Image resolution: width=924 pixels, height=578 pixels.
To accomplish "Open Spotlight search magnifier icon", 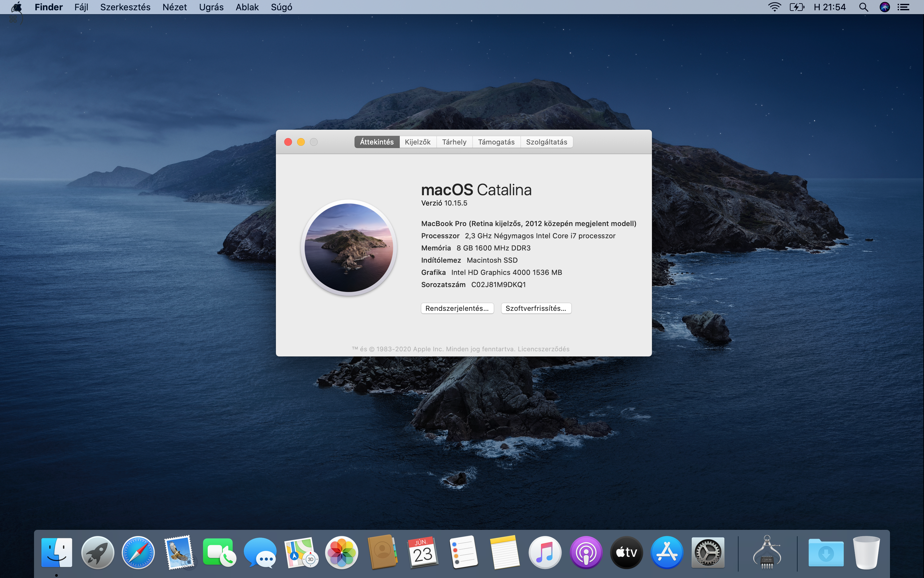I will click(x=863, y=7).
